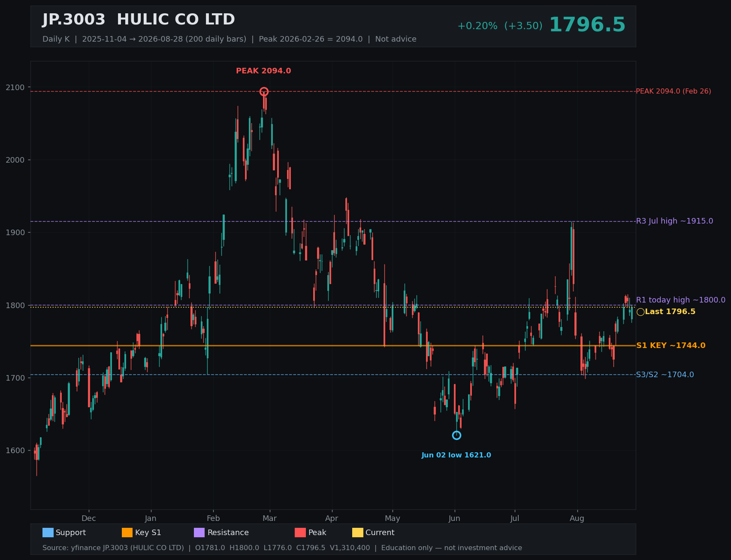Click the 'Key S1' legend label
731x560 pixels.
click(x=148, y=533)
